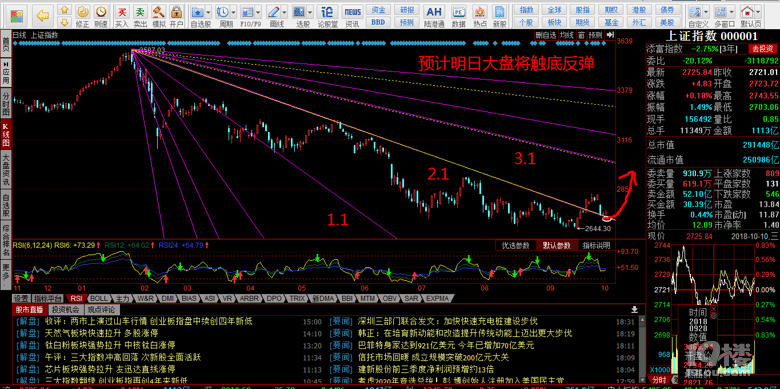Click the 新股 (new stocks) icon
The width and height of the screenshot is (780, 389).
click(x=499, y=15)
